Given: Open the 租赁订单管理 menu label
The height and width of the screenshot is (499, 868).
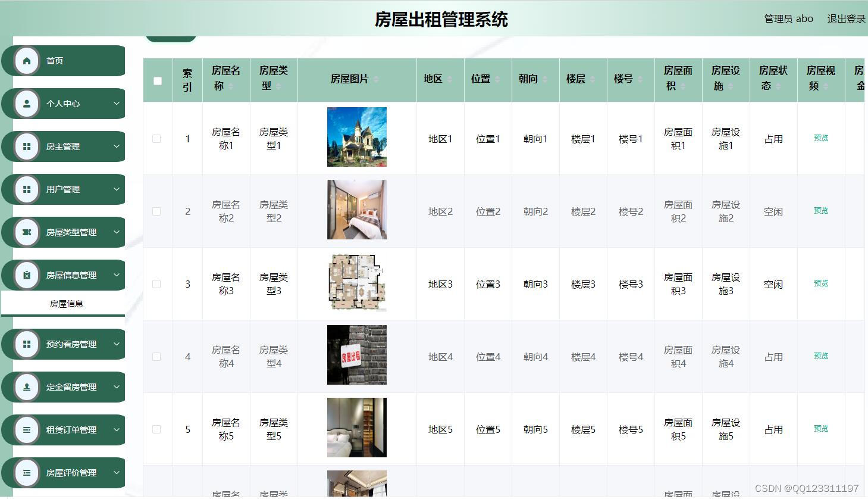Looking at the screenshot, I should coord(71,430).
